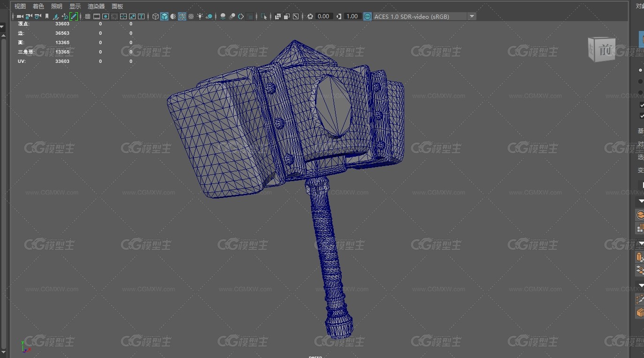Screen dimensions: 644x358
Task: Click the 面 face count 13365
Action: (62, 42)
